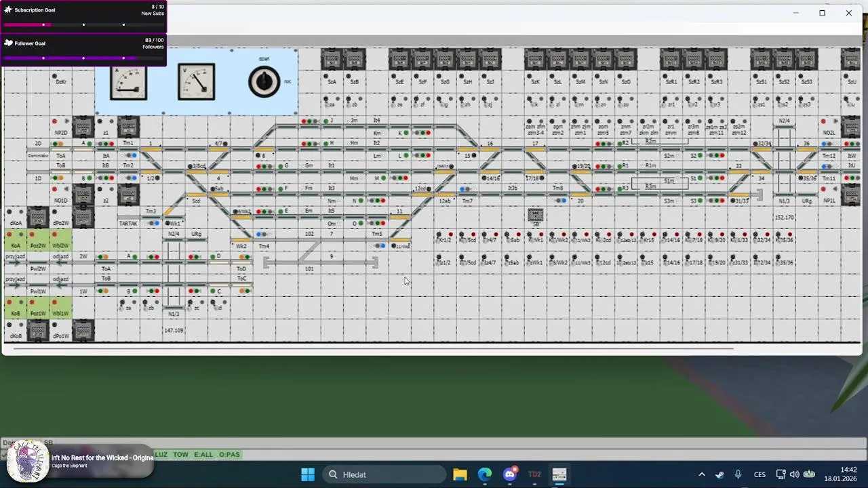Click the NP2D red indicator button
The height and width of the screenshot is (488, 868).
[x=55, y=121]
